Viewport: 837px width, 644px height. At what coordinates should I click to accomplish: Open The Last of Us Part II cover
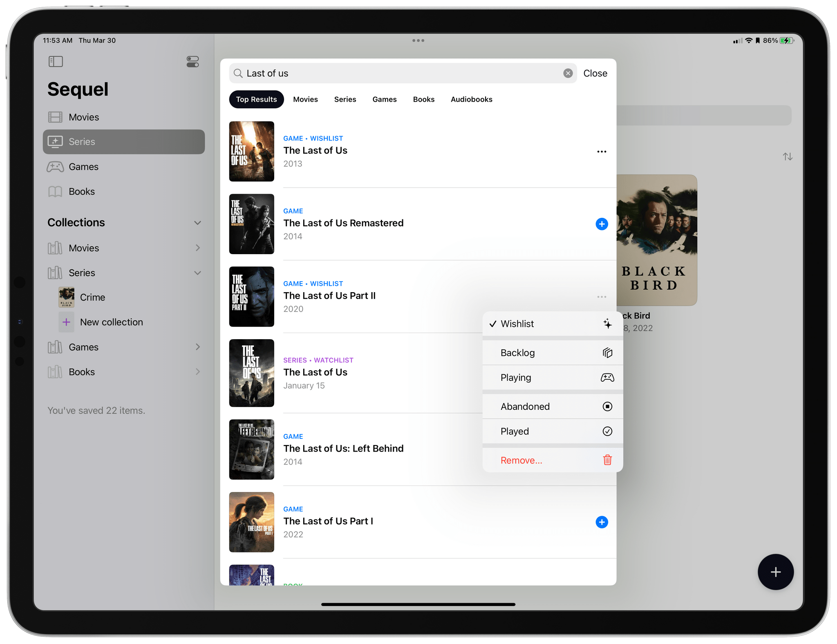[251, 297]
